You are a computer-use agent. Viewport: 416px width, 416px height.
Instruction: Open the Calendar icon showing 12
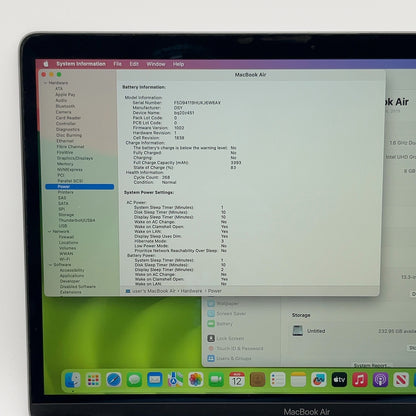237,380
